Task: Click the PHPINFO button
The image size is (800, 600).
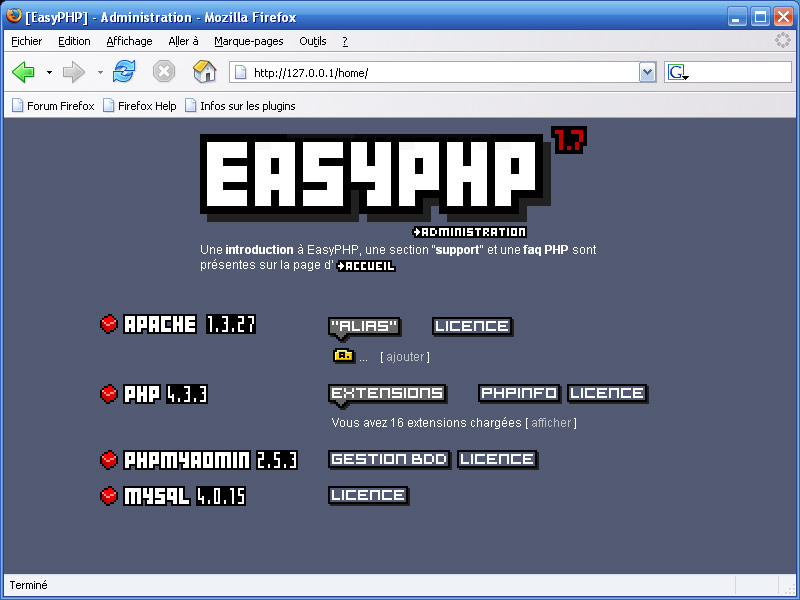Action: tap(519, 393)
